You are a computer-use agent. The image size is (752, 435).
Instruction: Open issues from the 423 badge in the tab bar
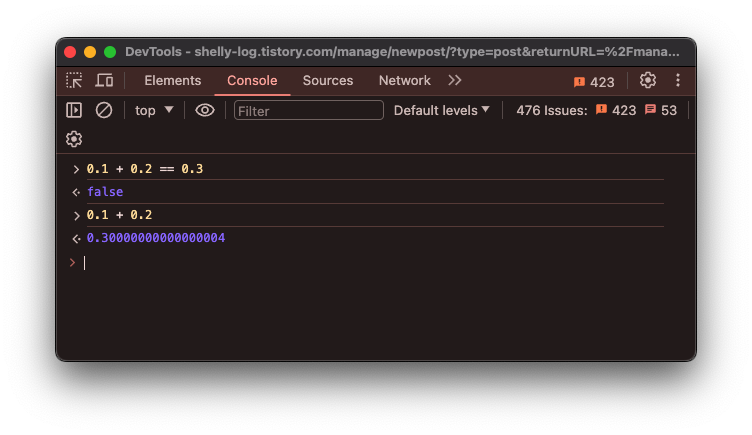(594, 82)
